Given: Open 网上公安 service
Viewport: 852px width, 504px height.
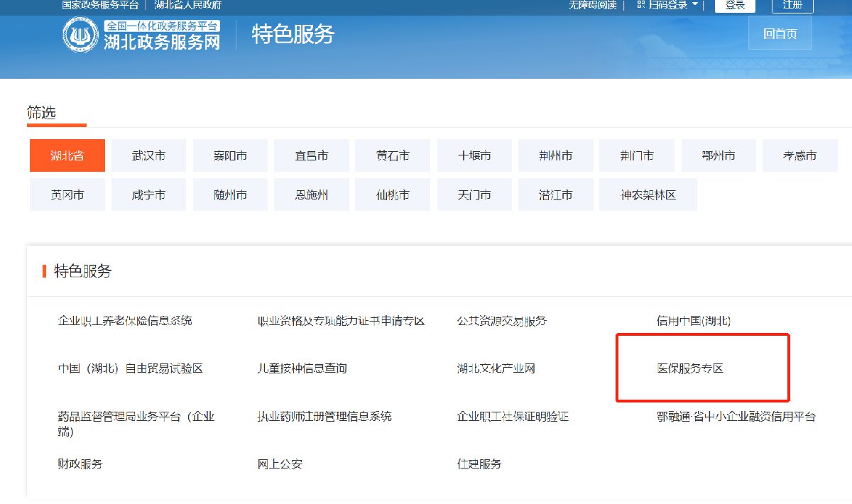Looking at the screenshot, I should pos(280,464).
